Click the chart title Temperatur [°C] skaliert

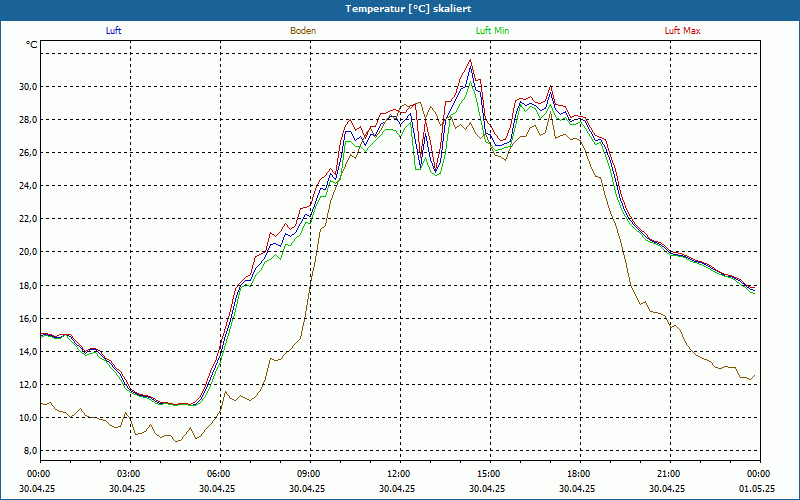coord(408,9)
